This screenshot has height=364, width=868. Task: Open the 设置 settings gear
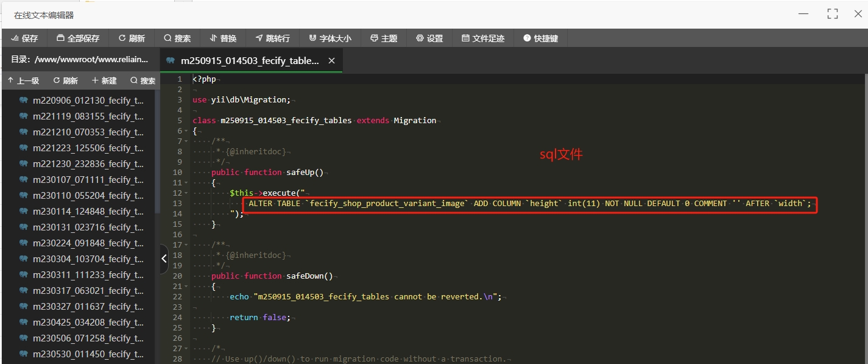click(x=429, y=38)
